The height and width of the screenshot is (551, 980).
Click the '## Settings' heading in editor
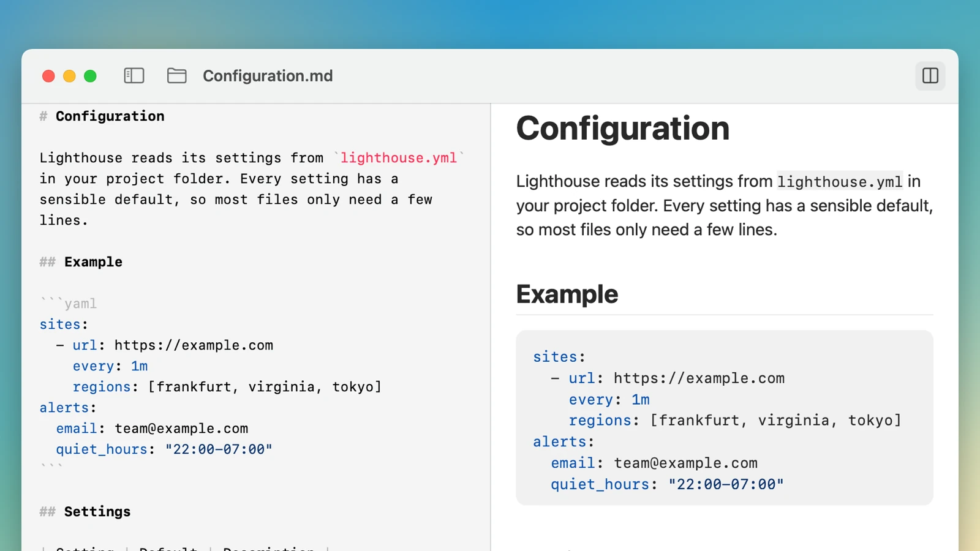(85, 512)
